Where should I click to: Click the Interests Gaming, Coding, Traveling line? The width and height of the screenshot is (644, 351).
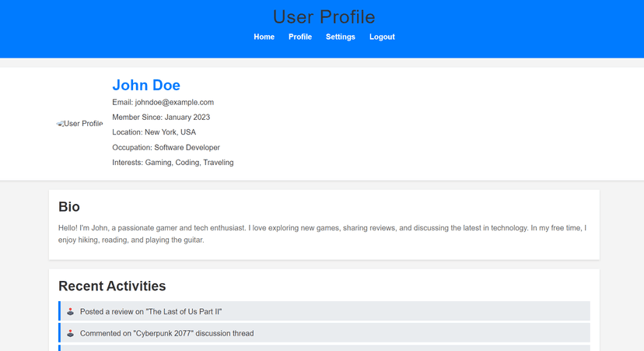pyautogui.click(x=173, y=163)
